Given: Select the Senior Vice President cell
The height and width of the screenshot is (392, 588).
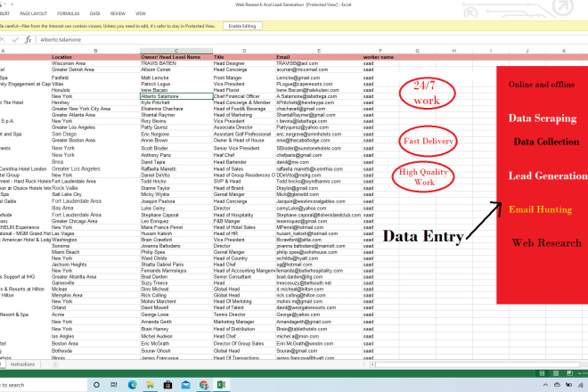Looking at the screenshot, I should (x=244, y=148).
